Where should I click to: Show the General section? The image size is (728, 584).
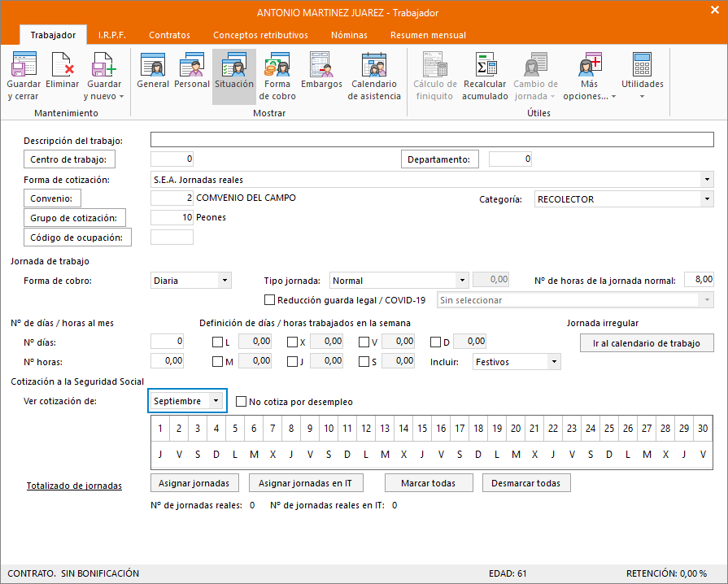point(153,71)
